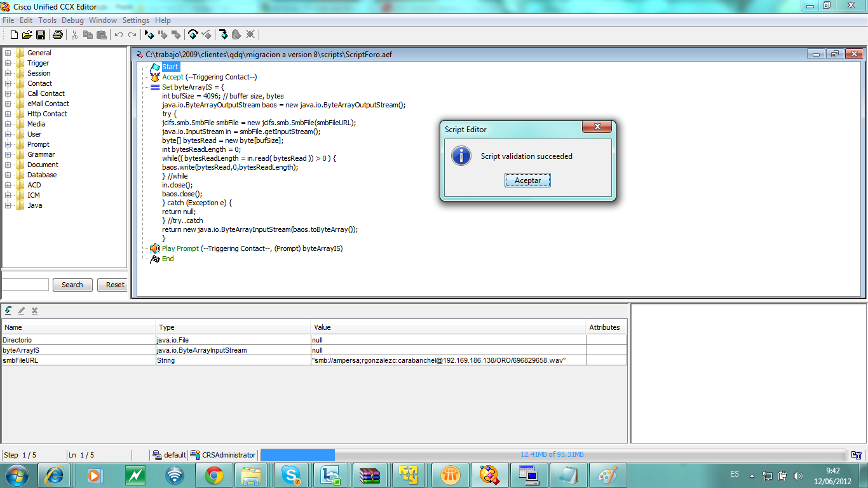
Task: Create a new script with the New icon
Action: (x=14, y=34)
